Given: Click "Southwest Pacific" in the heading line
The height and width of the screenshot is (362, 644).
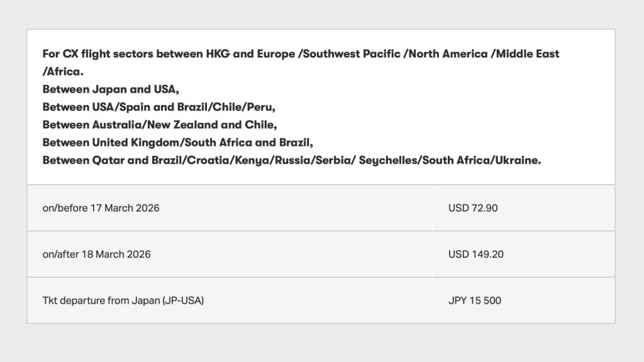Looking at the screenshot, I should (353, 54).
